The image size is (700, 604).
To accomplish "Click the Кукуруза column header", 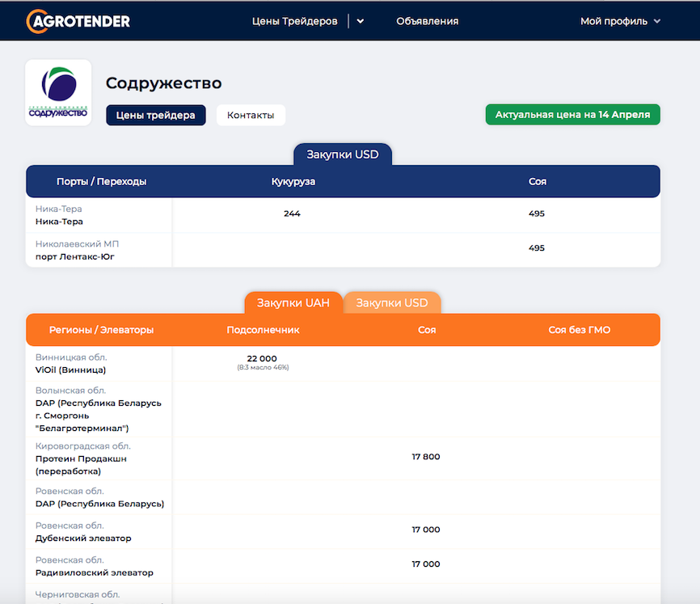I will pos(293,182).
